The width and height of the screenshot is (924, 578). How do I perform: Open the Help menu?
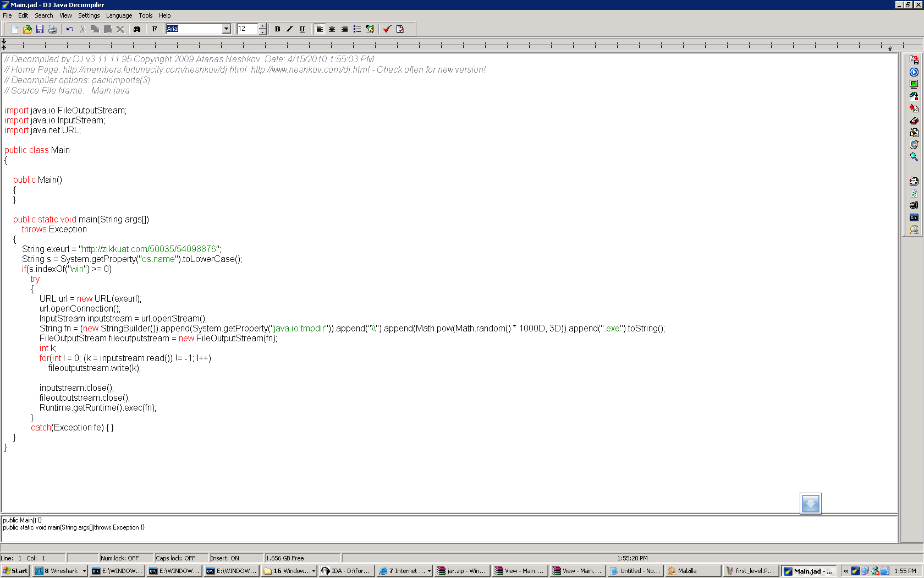tap(165, 15)
